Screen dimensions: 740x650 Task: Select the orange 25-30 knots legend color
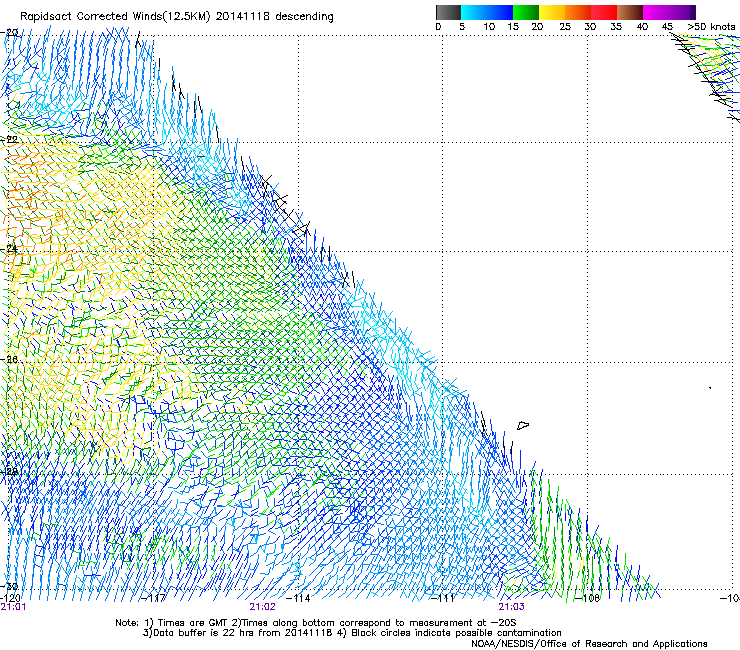(578, 12)
